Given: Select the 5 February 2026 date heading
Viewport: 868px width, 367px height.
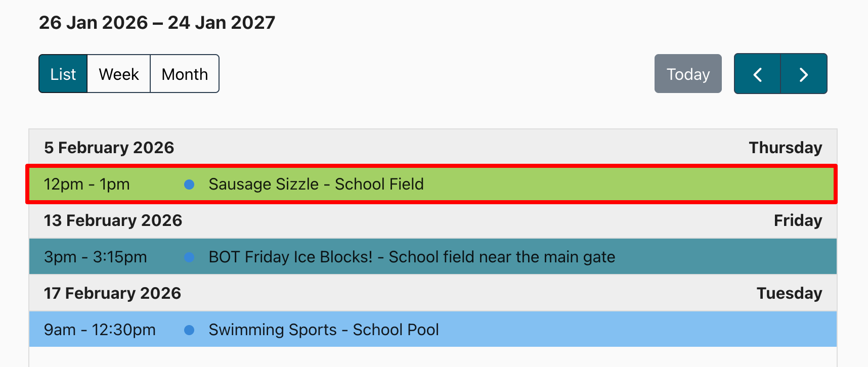Looking at the screenshot, I should [x=109, y=148].
